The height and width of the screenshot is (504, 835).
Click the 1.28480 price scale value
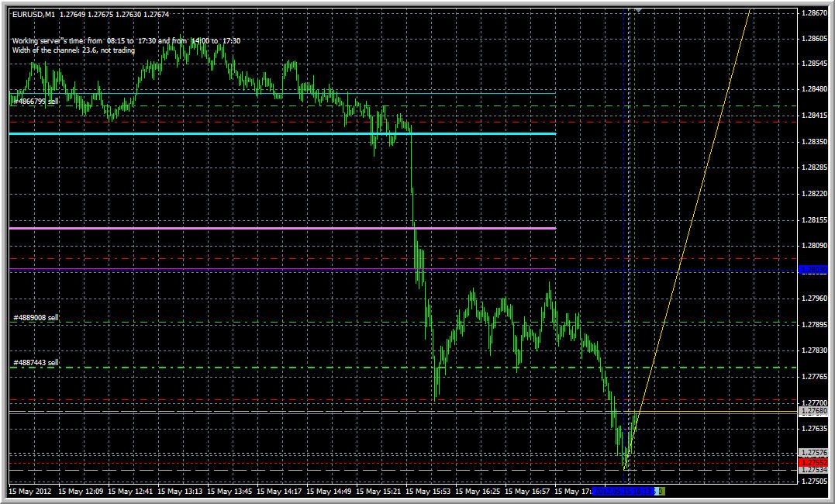pyautogui.click(x=814, y=89)
